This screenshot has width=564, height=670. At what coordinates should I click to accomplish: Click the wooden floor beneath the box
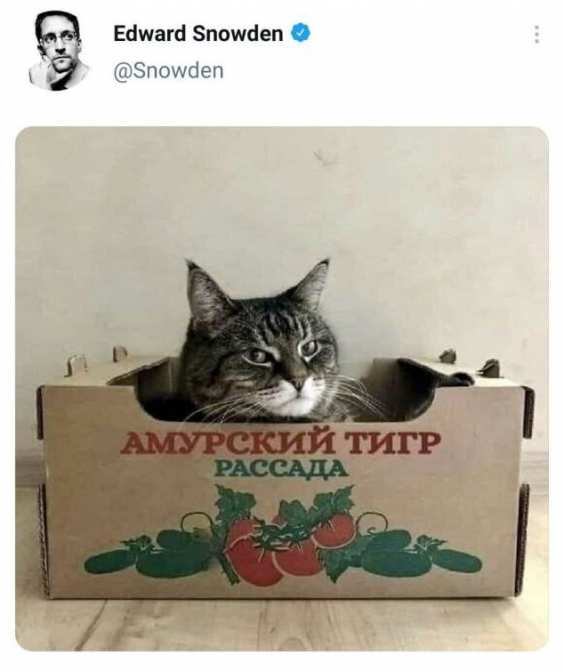click(x=282, y=624)
